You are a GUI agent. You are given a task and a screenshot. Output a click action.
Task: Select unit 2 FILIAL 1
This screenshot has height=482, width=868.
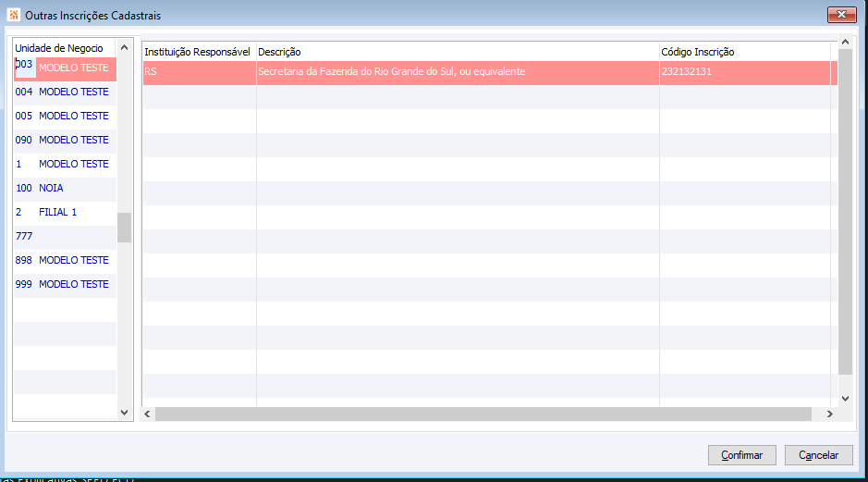65,212
